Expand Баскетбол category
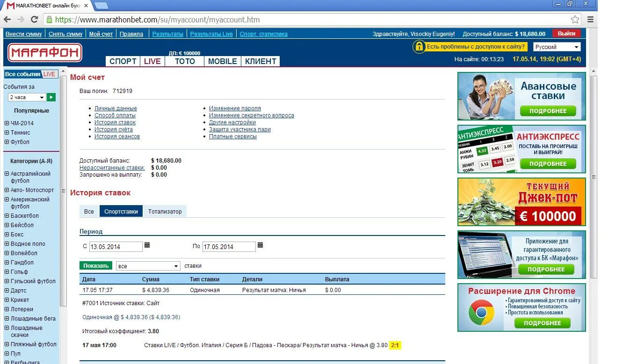623x364 pixels. 7,216
